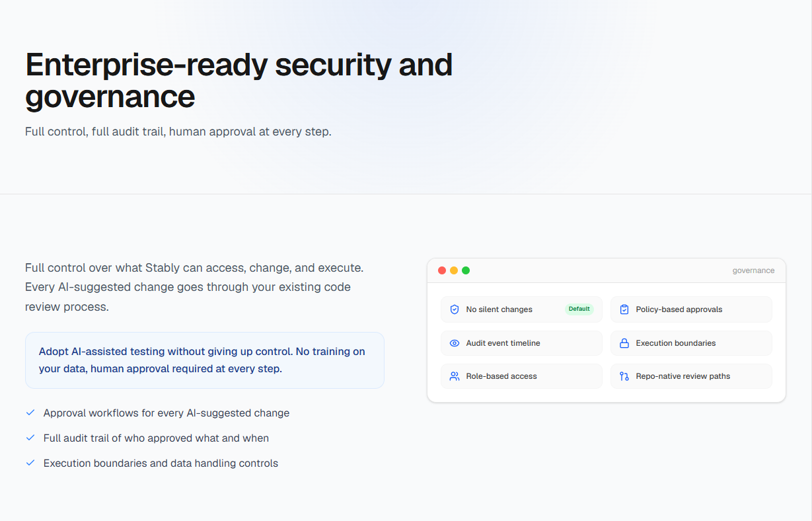
Task: Click checkmark beside Execution boundaries and data handling
Action: [30, 463]
